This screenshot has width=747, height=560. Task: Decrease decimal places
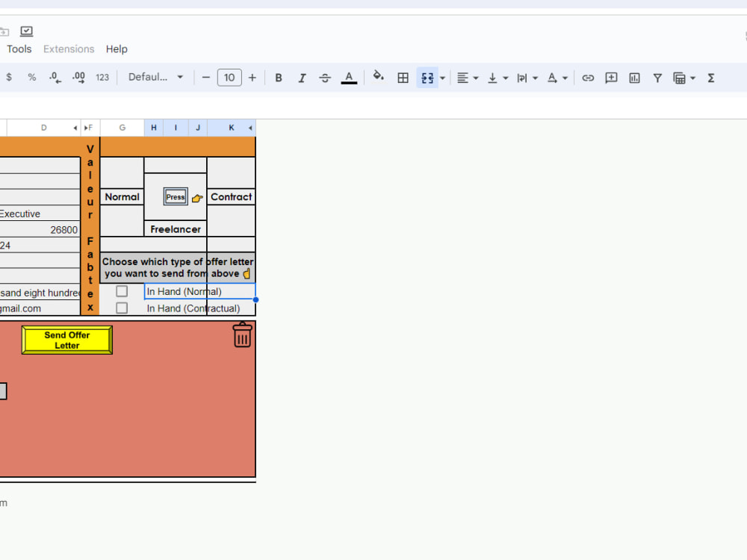click(55, 77)
